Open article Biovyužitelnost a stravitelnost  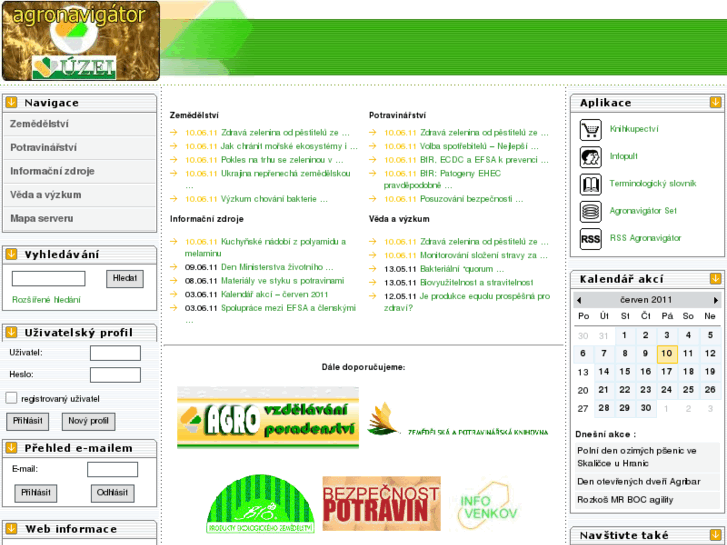(476, 282)
